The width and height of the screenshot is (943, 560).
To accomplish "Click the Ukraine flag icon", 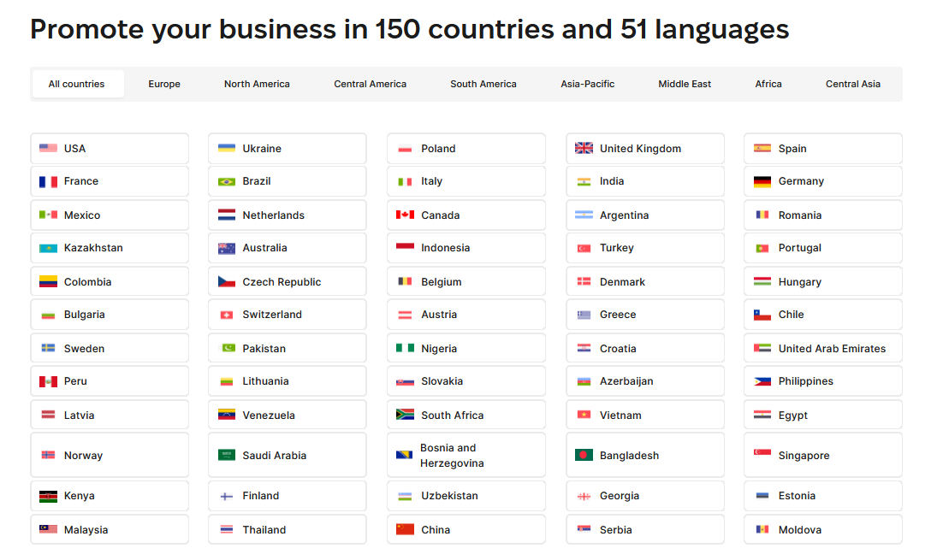I will (227, 148).
